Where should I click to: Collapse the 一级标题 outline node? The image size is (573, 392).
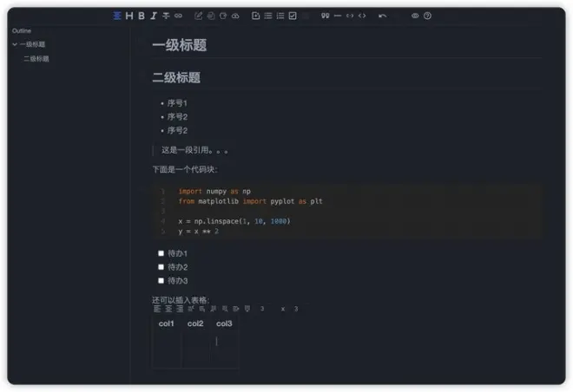(x=15, y=44)
